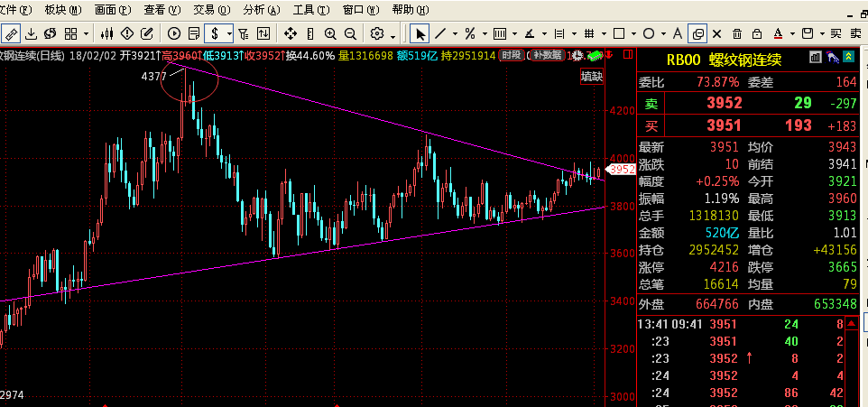Click the candlestick chart icon

click(107, 33)
